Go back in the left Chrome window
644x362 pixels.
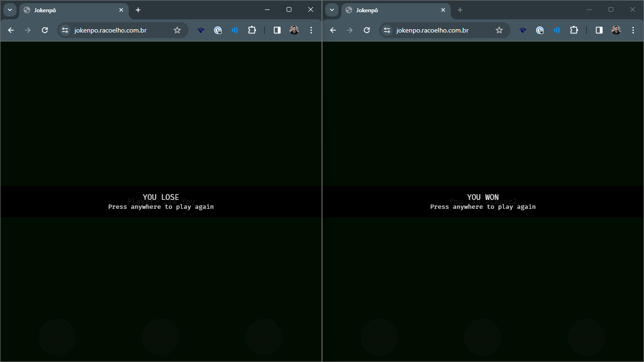point(11,30)
